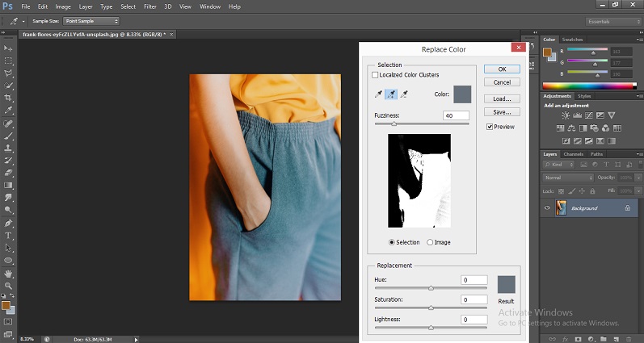The height and width of the screenshot is (343, 644).
Task: Toggle lock all
Action: (592, 191)
